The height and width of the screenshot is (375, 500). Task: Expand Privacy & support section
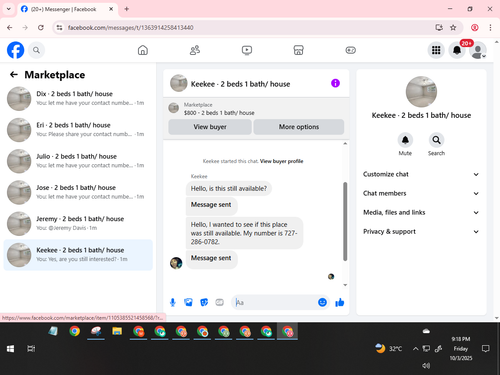click(x=421, y=232)
